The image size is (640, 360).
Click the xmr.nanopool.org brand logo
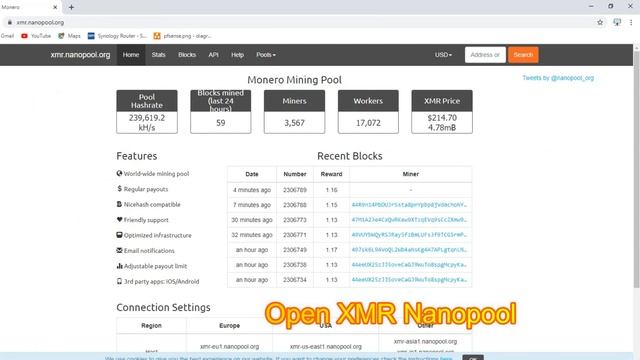80,55
